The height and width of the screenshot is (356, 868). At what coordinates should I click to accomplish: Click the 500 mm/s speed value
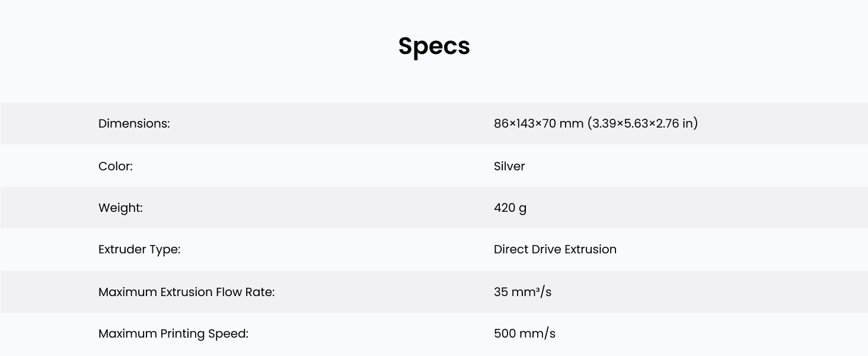click(524, 333)
